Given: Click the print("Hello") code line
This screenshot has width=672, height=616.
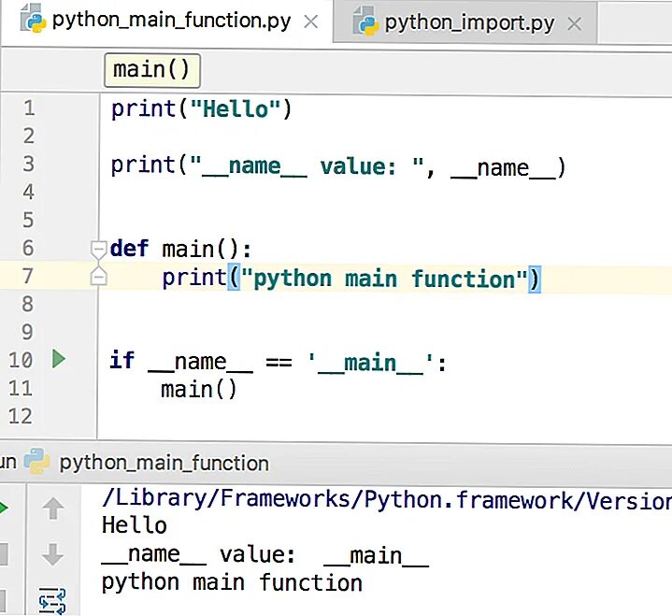Looking at the screenshot, I should [202, 108].
